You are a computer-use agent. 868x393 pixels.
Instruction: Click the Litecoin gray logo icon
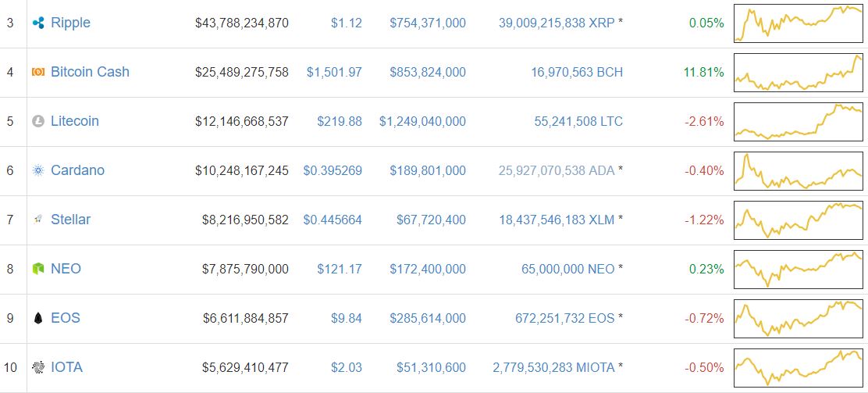coord(37,121)
